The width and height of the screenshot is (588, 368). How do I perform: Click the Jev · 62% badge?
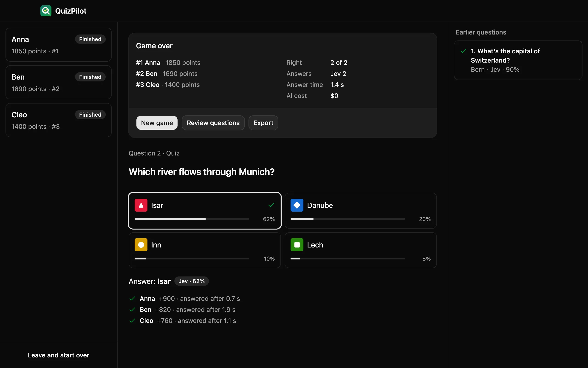click(x=192, y=281)
